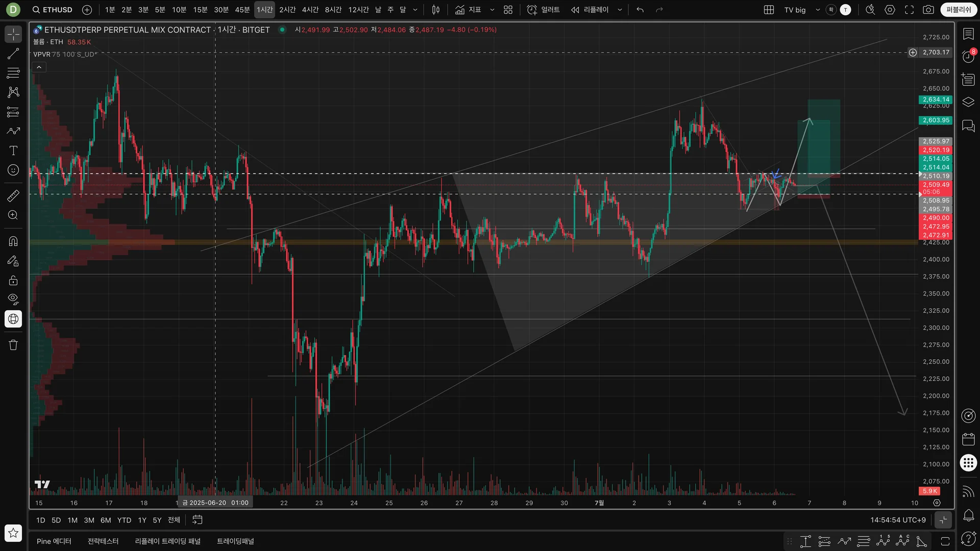Viewport: 980px width, 551px height.
Task: Select the trend line drawing tool
Action: (13, 54)
